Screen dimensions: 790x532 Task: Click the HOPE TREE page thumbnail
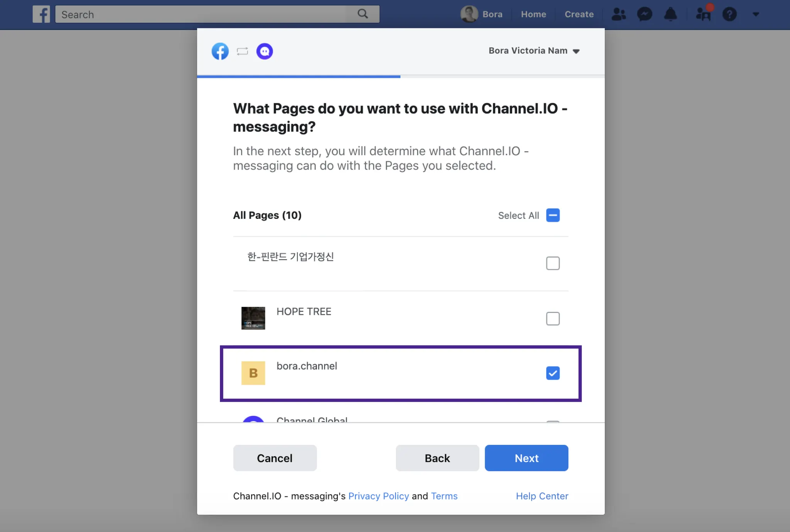tap(253, 318)
